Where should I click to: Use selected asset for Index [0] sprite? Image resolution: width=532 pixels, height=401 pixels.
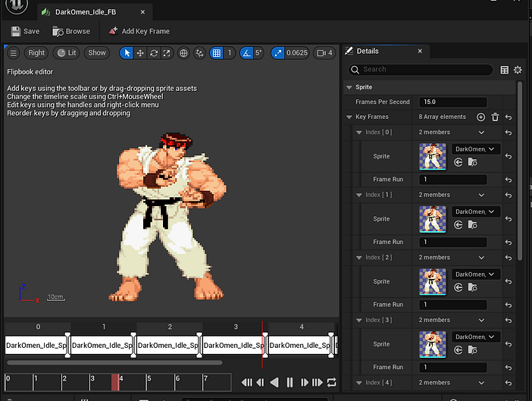(458, 162)
